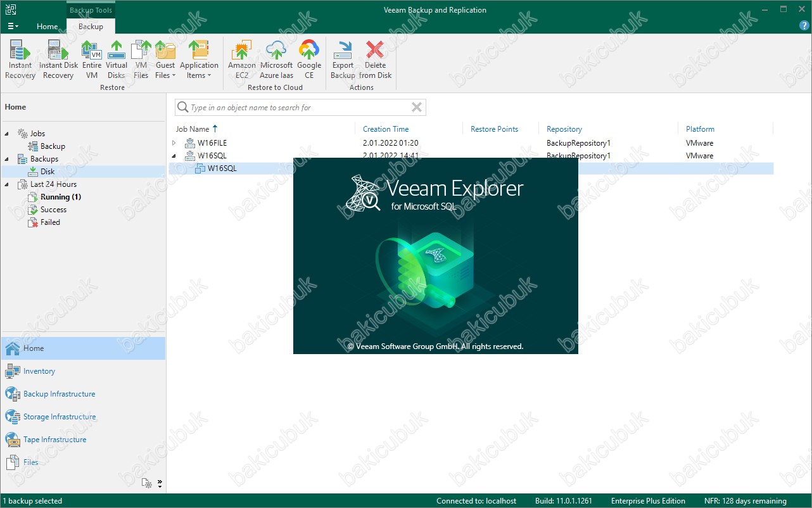Click BackupRepository1 for W16FILE
This screenshot has width=812, height=508.
click(578, 143)
